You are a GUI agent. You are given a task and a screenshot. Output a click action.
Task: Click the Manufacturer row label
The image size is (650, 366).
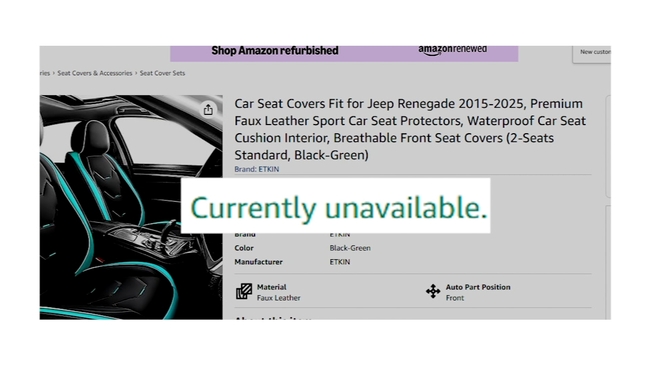(258, 262)
